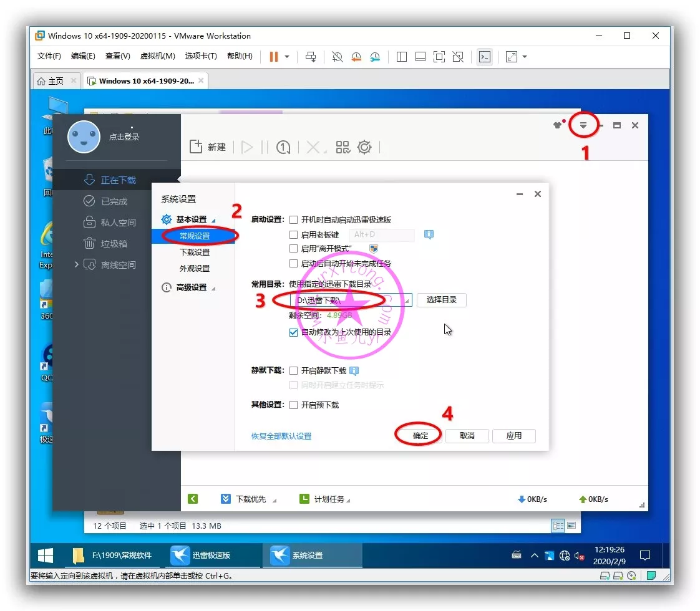Click the delete task X icon
Image resolution: width=700 pixels, height=611 pixels.
tap(313, 147)
